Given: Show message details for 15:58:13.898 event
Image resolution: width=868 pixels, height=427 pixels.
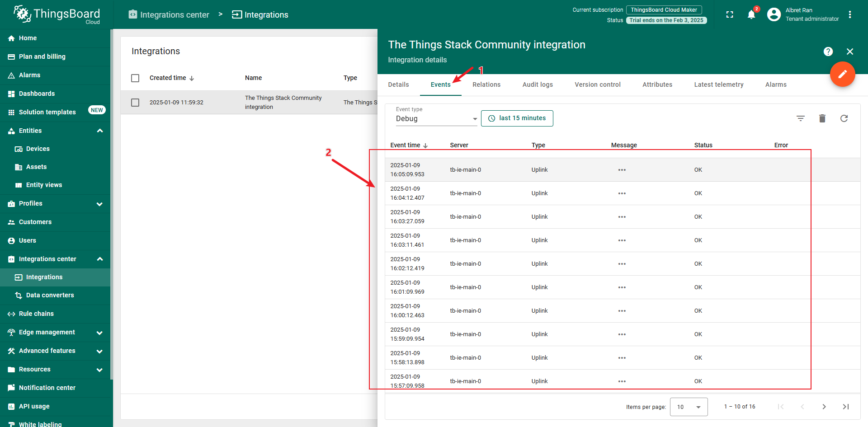Looking at the screenshot, I should tap(622, 358).
